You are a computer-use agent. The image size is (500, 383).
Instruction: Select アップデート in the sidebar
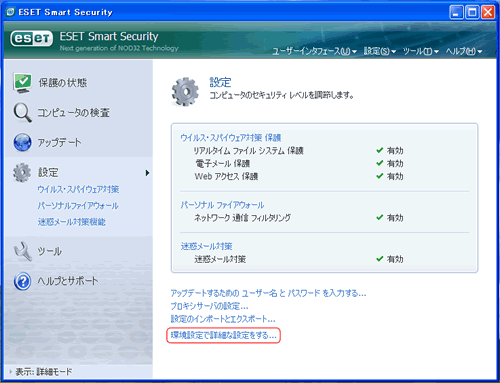click(x=59, y=143)
